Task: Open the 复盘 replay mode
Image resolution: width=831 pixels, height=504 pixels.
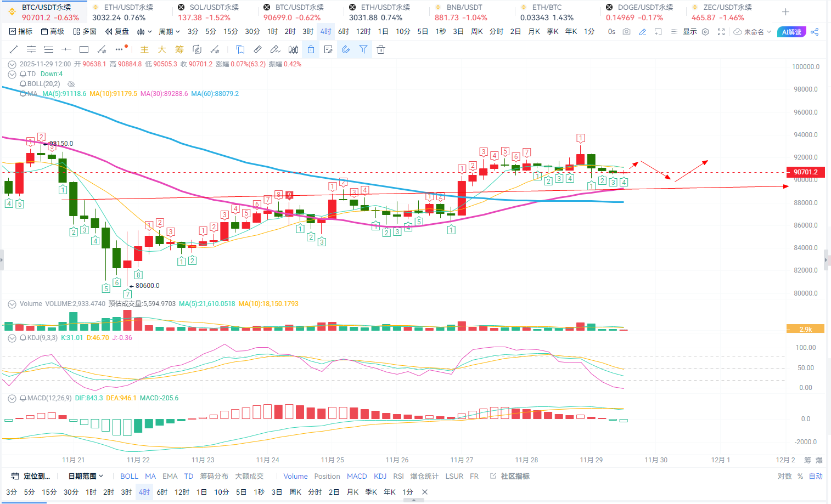Action: 117,32
